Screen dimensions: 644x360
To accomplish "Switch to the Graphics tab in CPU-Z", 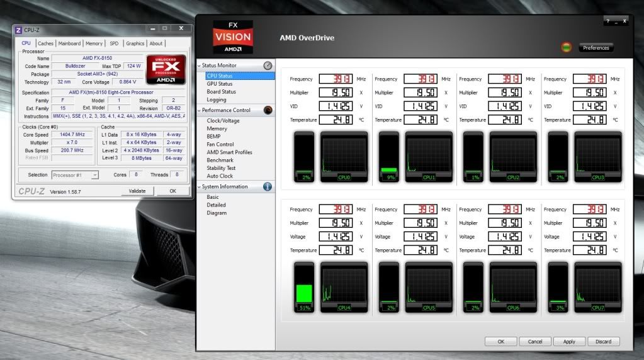I will coord(135,43).
